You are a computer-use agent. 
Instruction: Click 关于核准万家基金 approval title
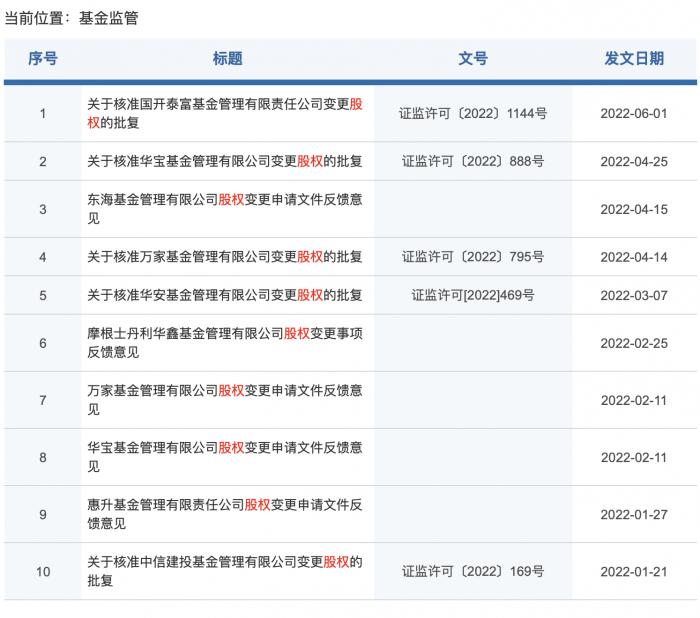(x=224, y=257)
